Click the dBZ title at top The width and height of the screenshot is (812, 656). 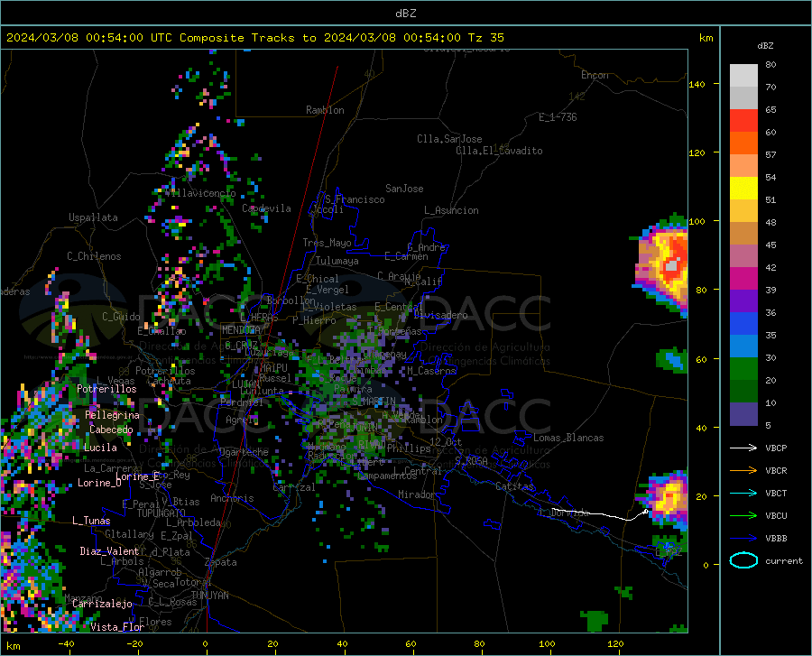[405, 14]
